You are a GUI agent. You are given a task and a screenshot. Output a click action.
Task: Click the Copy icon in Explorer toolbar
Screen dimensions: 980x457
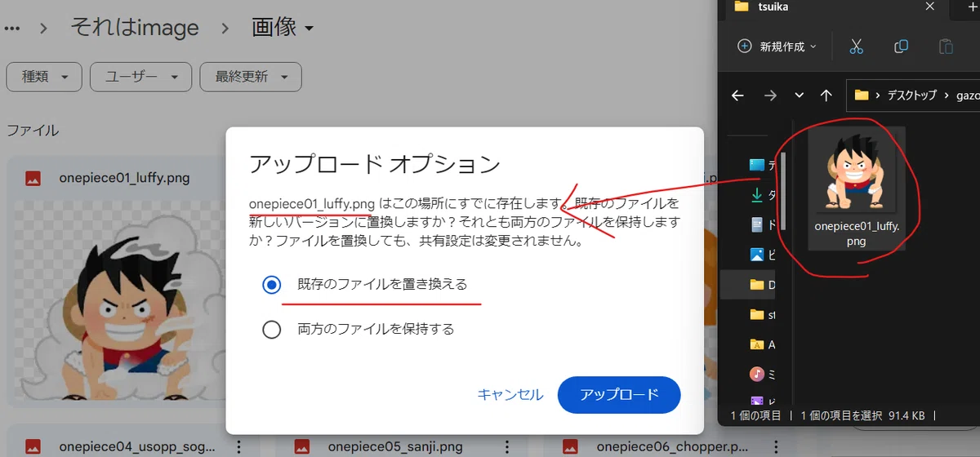pyautogui.click(x=901, y=47)
